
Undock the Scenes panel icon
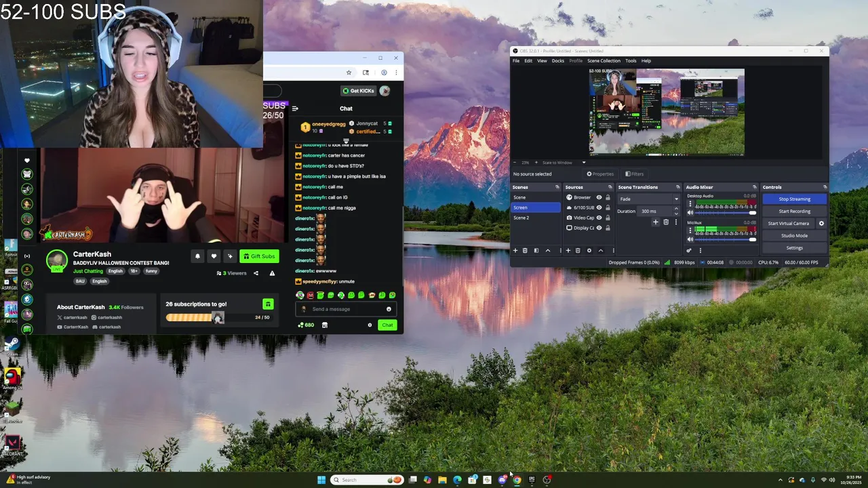pos(557,187)
